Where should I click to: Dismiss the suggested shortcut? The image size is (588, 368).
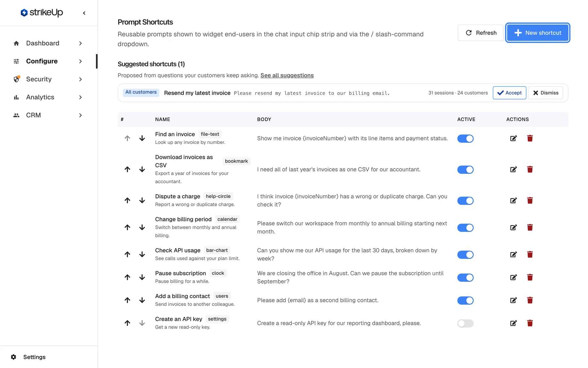[546, 93]
